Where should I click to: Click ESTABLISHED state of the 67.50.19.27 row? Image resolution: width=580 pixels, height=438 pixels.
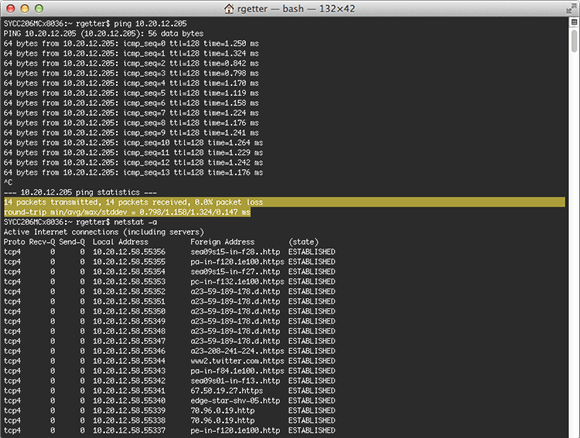312,391
